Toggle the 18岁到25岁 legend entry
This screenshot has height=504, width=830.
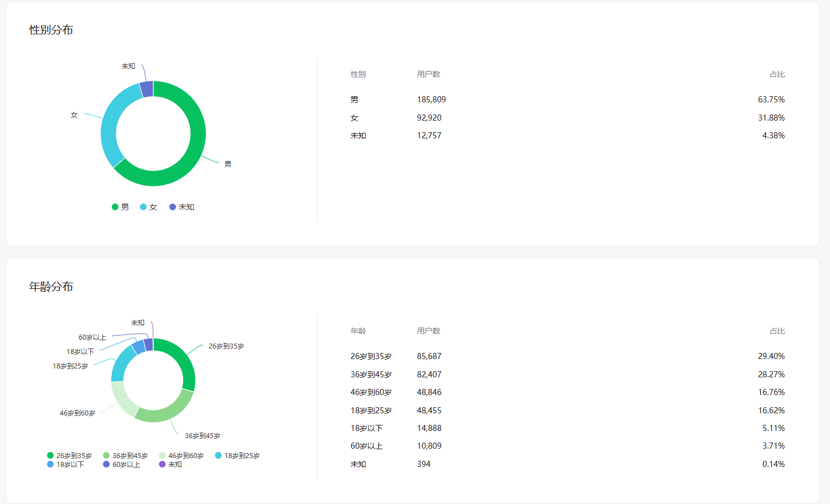[237, 456]
